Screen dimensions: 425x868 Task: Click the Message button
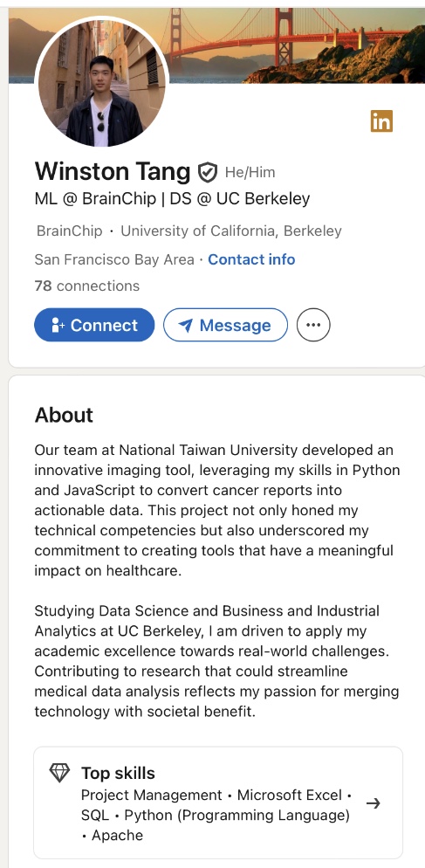point(226,325)
